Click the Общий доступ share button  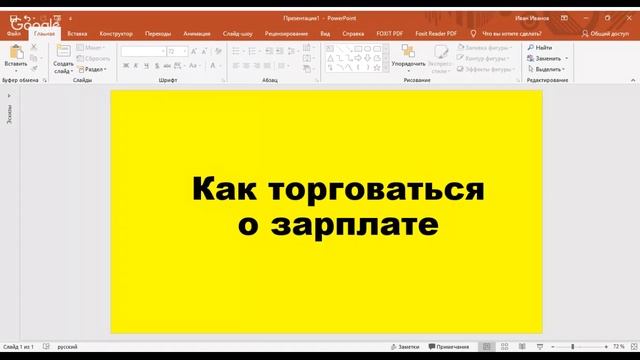[x=606, y=33]
